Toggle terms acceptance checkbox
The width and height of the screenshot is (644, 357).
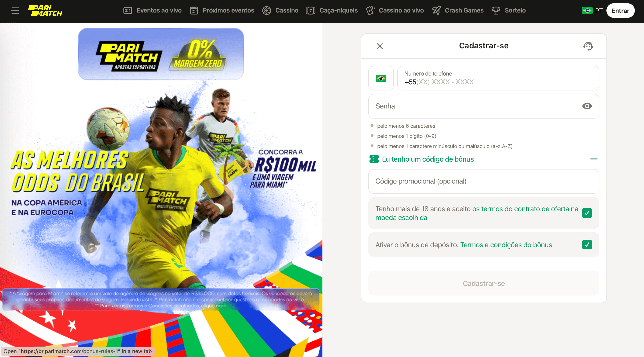click(587, 213)
